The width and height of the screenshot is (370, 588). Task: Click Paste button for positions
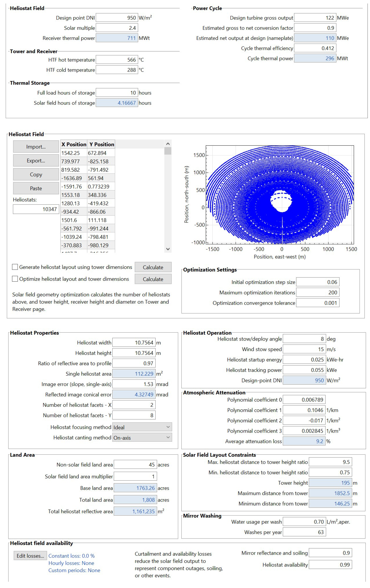point(36,188)
